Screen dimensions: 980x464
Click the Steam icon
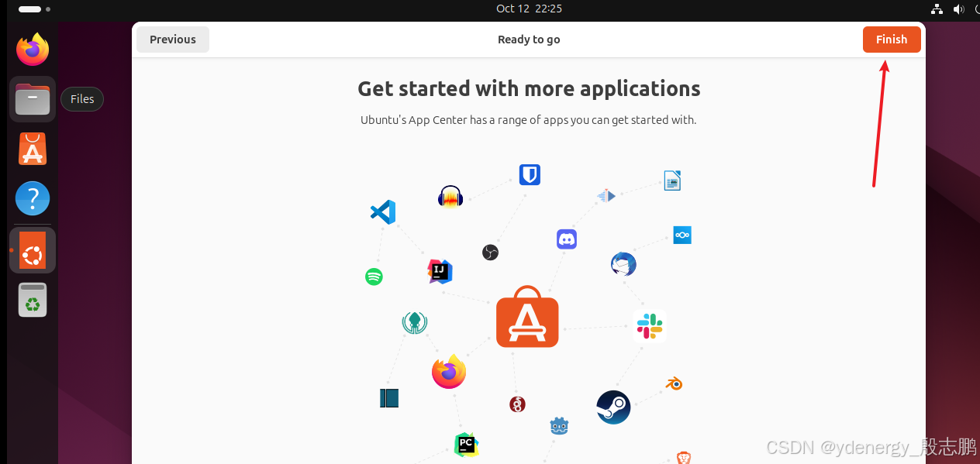613,407
